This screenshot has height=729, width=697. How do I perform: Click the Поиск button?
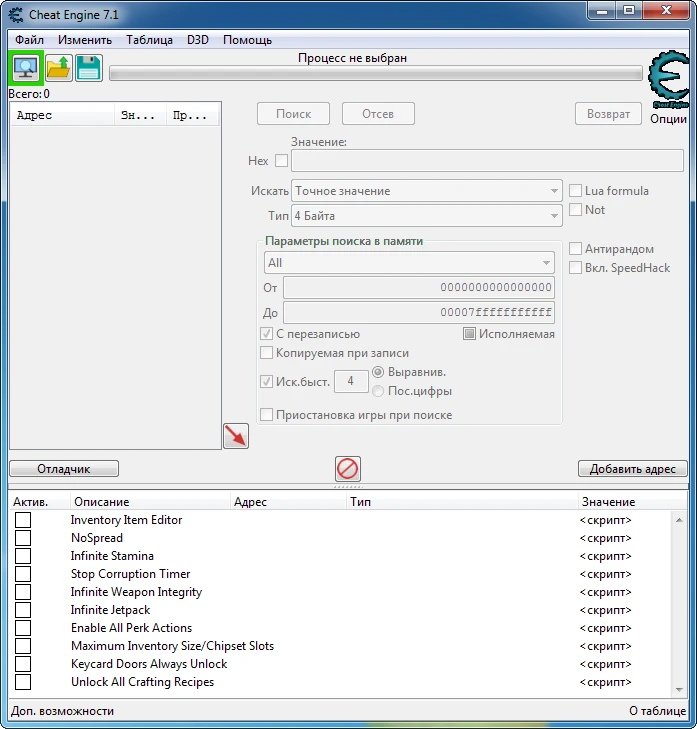point(293,114)
